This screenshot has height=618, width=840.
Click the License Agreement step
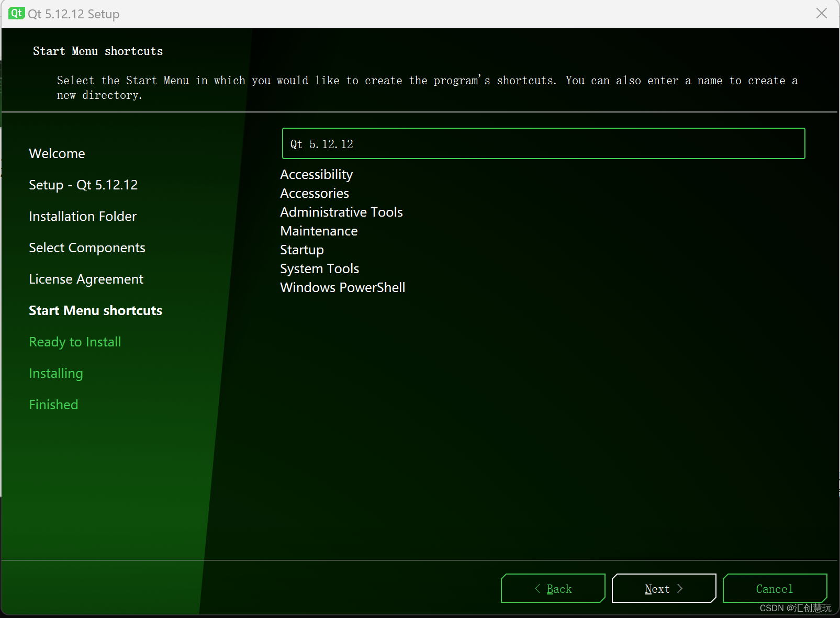(x=86, y=279)
